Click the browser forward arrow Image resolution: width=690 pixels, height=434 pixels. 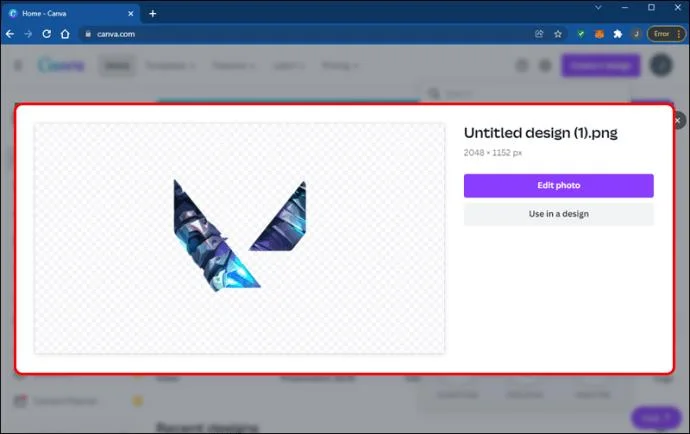pyautogui.click(x=28, y=34)
